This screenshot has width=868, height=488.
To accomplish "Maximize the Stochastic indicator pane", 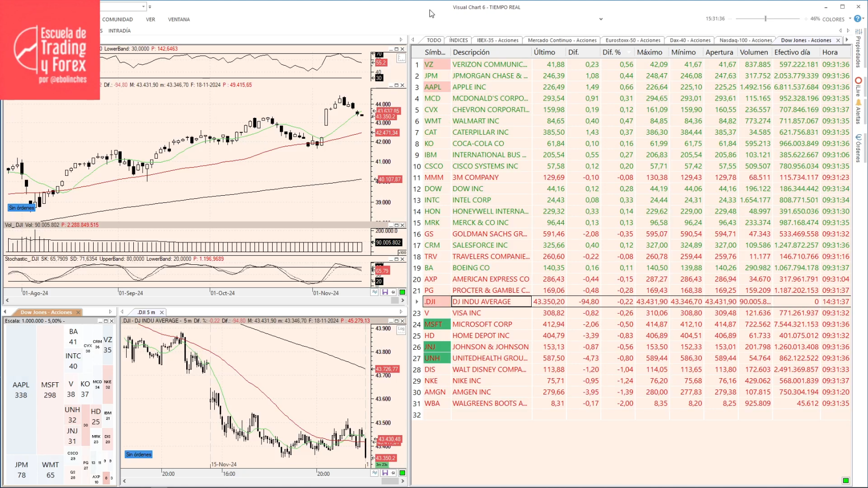I will click(396, 259).
